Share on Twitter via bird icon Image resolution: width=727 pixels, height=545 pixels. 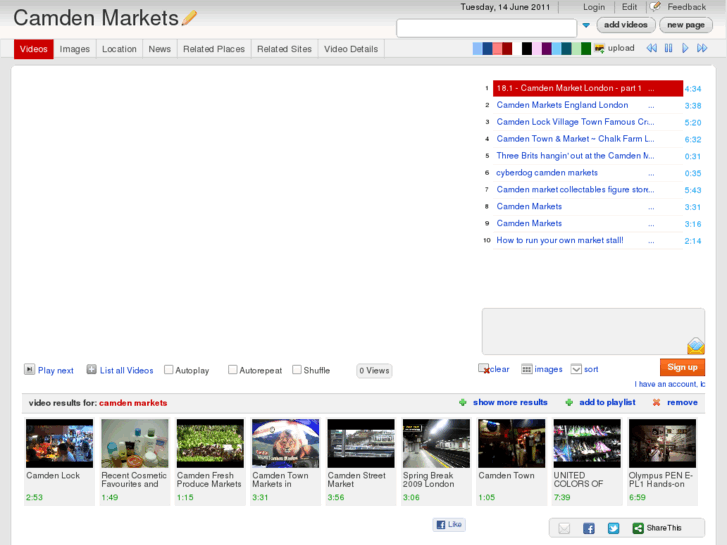(613, 528)
